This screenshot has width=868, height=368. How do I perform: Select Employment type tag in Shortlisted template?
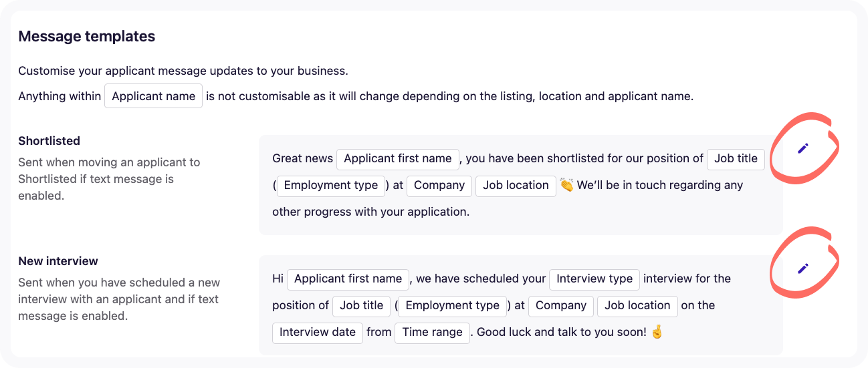point(331,185)
